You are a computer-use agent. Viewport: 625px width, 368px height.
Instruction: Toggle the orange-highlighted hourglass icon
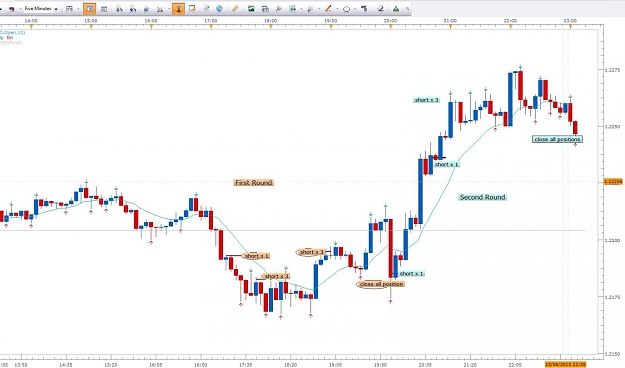[178, 8]
